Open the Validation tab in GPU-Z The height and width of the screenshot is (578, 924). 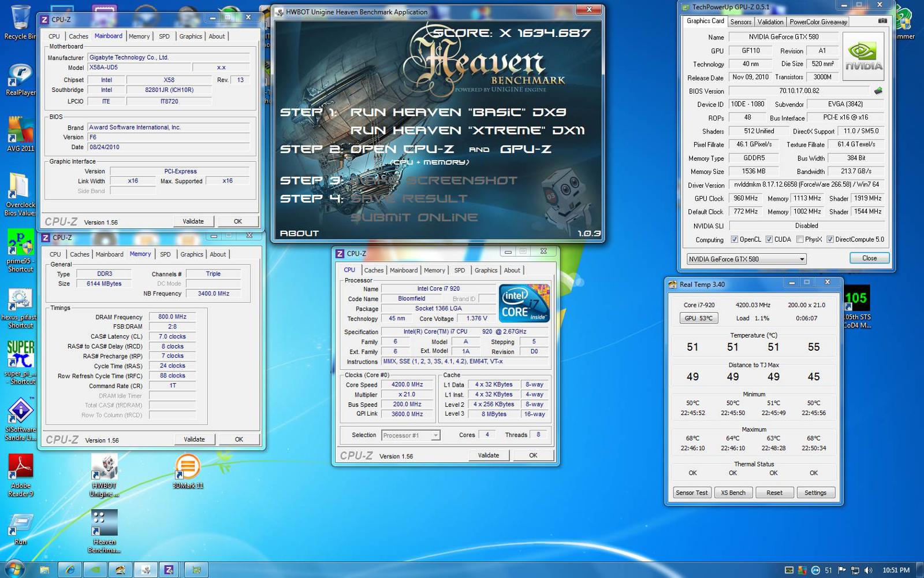click(x=770, y=22)
